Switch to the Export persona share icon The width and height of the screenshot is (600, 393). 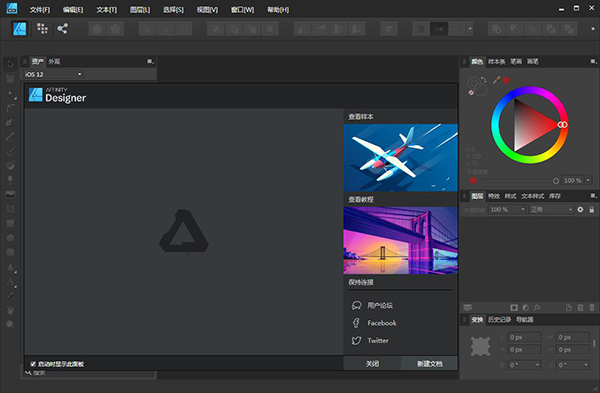tap(62, 28)
